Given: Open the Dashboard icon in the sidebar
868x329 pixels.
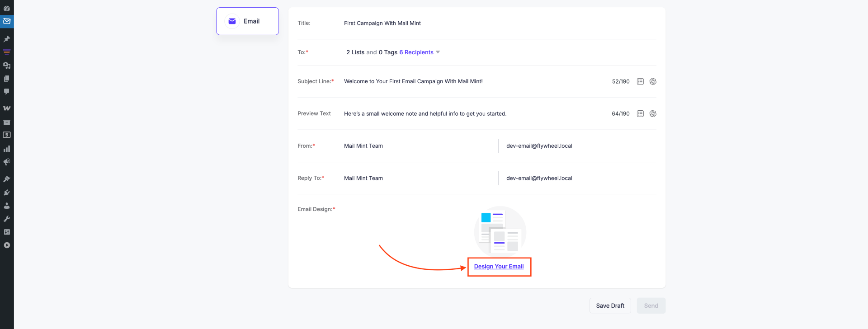Looking at the screenshot, I should [7, 8].
